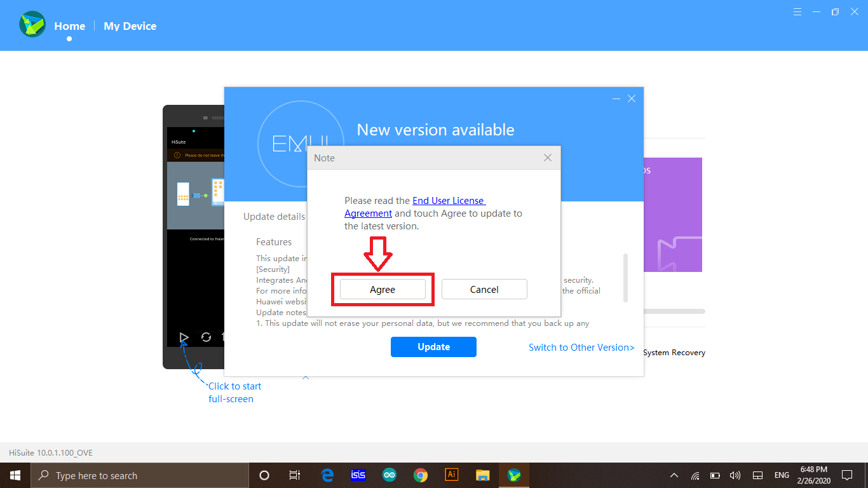Select the Home tab
This screenshot has width=868, height=488.
[69, 26]
